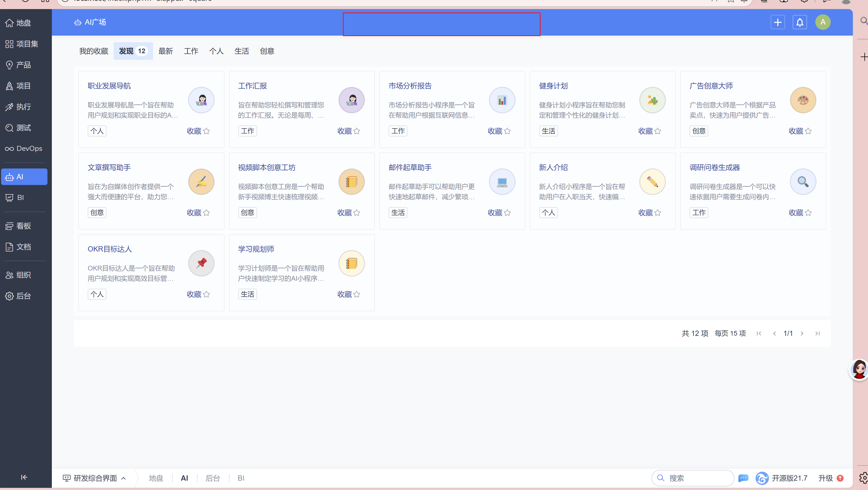Expand the 研发综合界面 interface switcher

click(95, 478)
